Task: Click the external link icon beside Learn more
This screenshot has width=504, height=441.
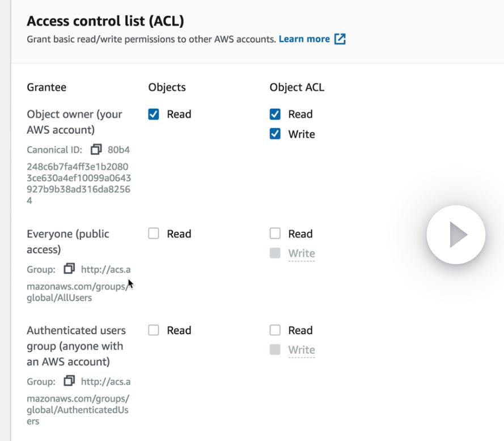Action: tap(340, 39)
